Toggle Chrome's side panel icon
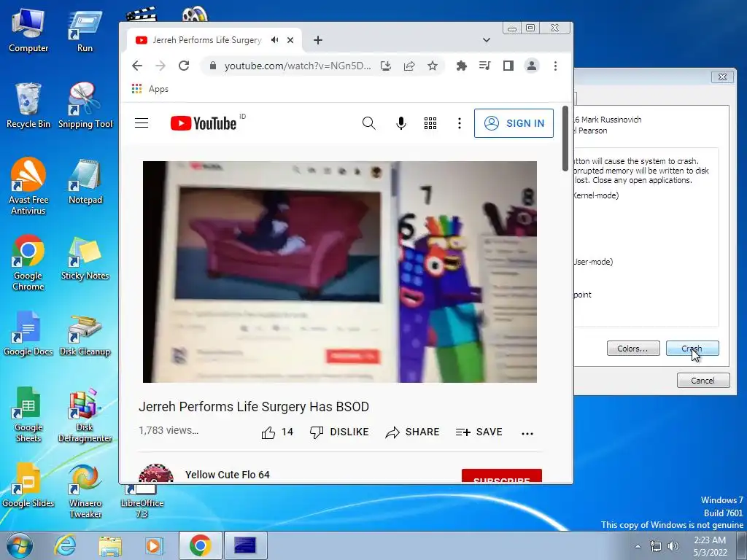 click(x=508, y=66)
